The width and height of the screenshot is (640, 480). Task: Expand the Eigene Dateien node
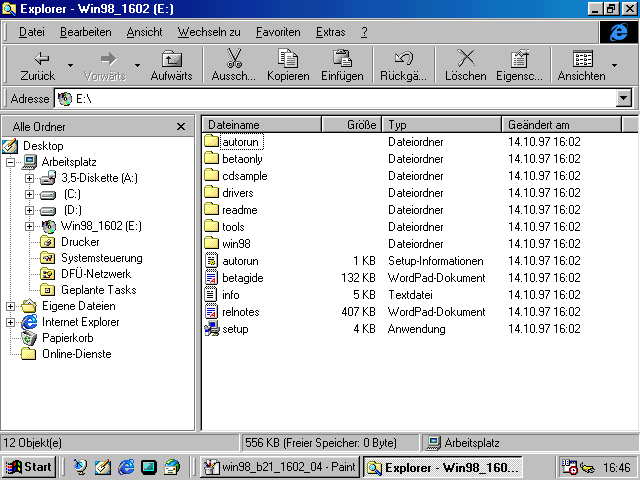tap(10, 306)
